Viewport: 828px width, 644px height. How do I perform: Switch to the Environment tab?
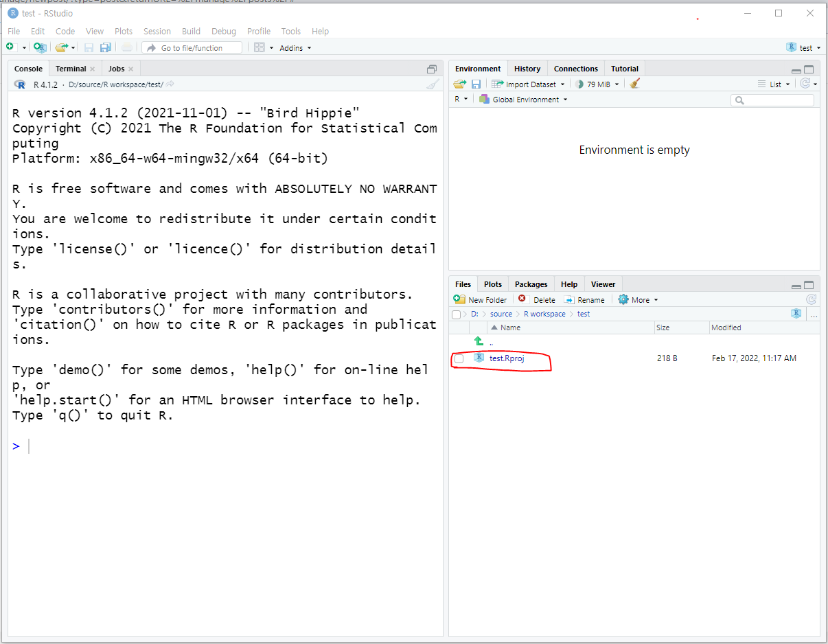[x=478, y=69]
